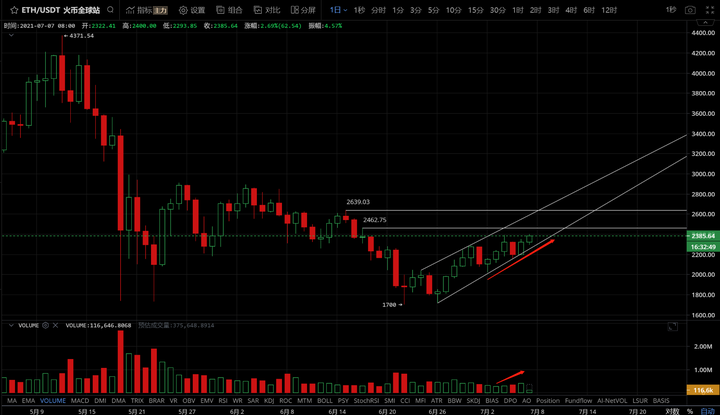Click the 2639.03 resistance line label
Screen dimensions: 720x415
tap(358, 202)
